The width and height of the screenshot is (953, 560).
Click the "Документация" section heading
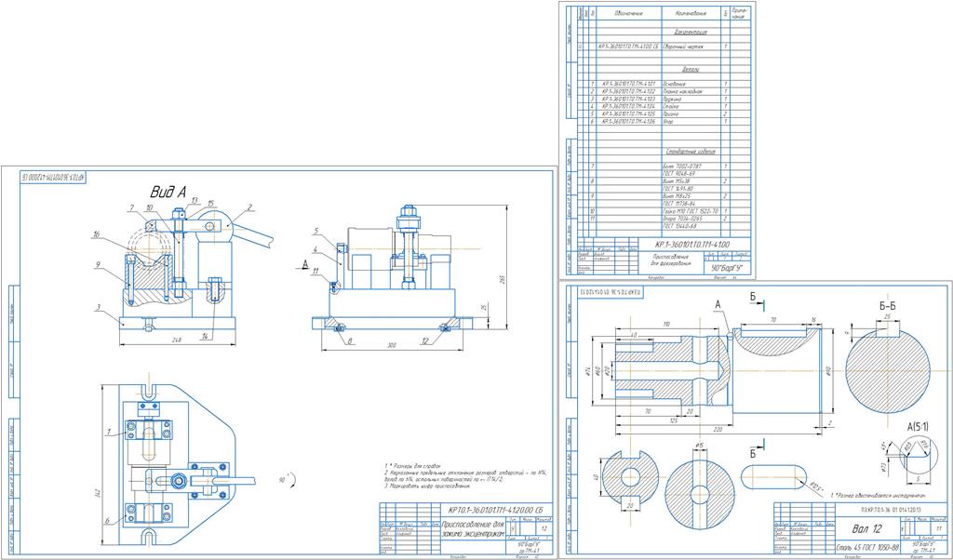[690, 31]
